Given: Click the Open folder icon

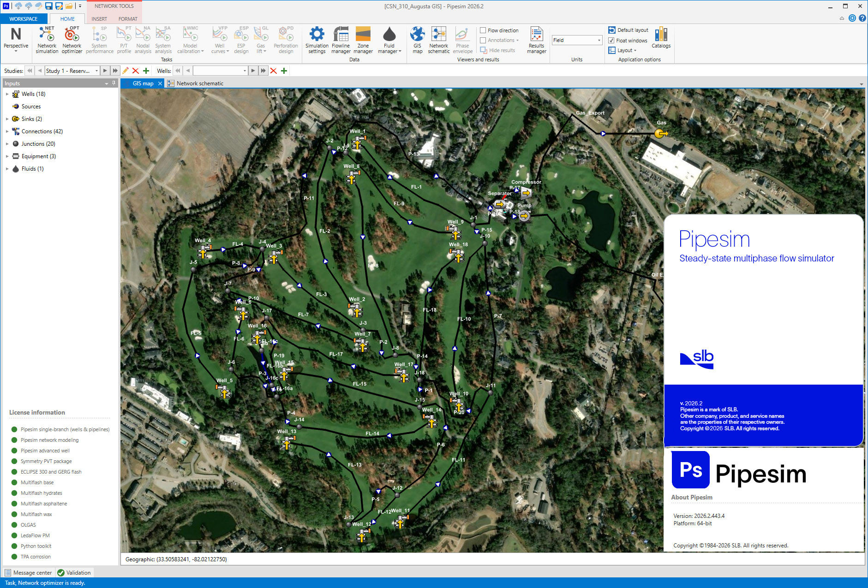Looking at the screenshot, I should click(x=69, y=6).
